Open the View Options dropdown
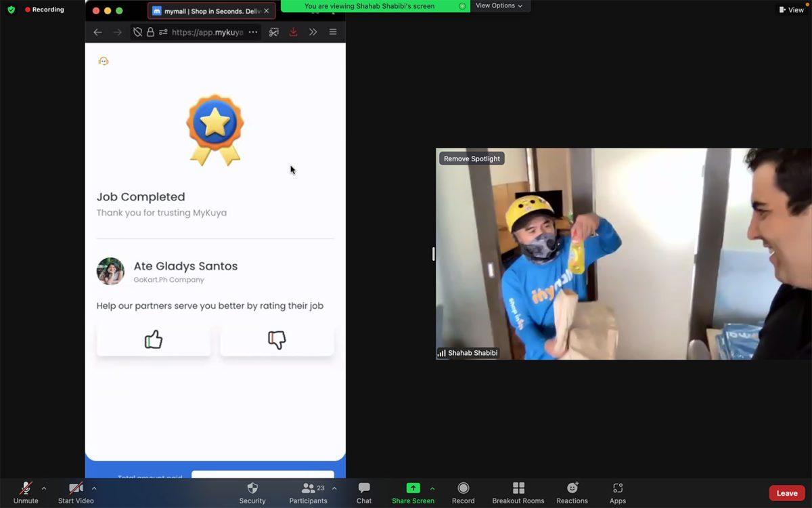The height and width of the screenshot is (508, 812). pos(499,5)
